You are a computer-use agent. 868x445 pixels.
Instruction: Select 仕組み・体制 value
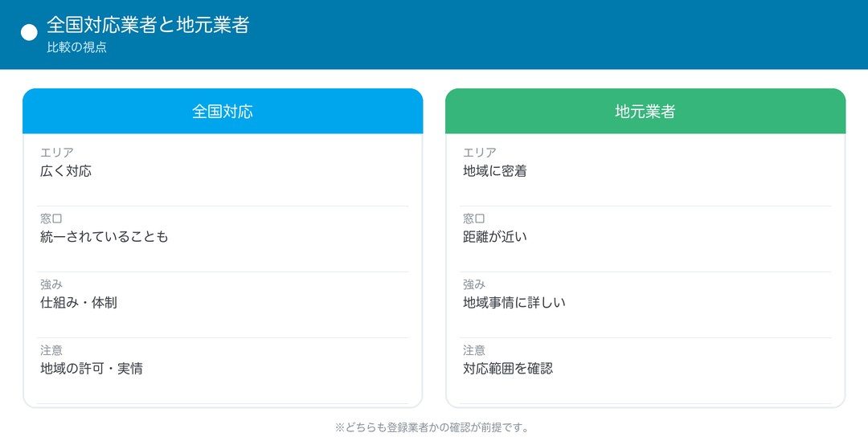coord(79,303)
